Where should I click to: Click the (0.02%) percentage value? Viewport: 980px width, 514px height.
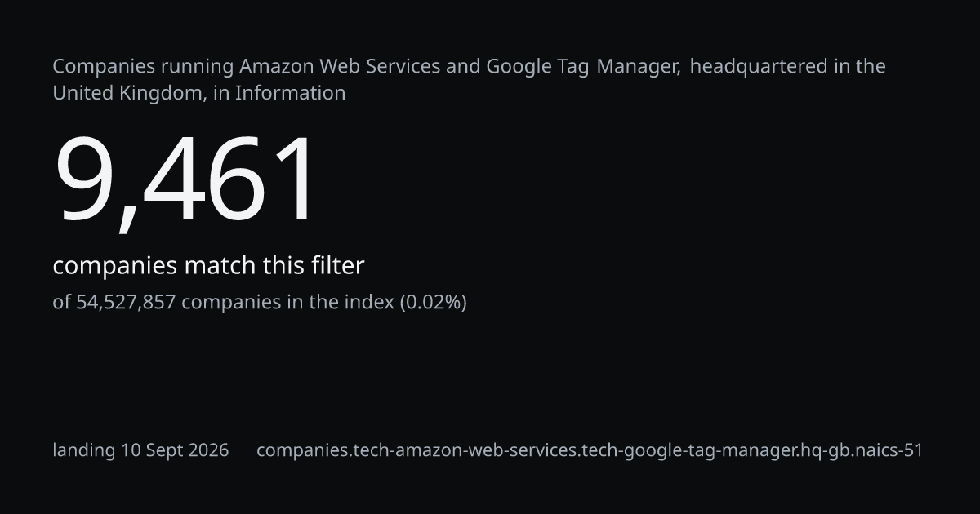(433, 302)
